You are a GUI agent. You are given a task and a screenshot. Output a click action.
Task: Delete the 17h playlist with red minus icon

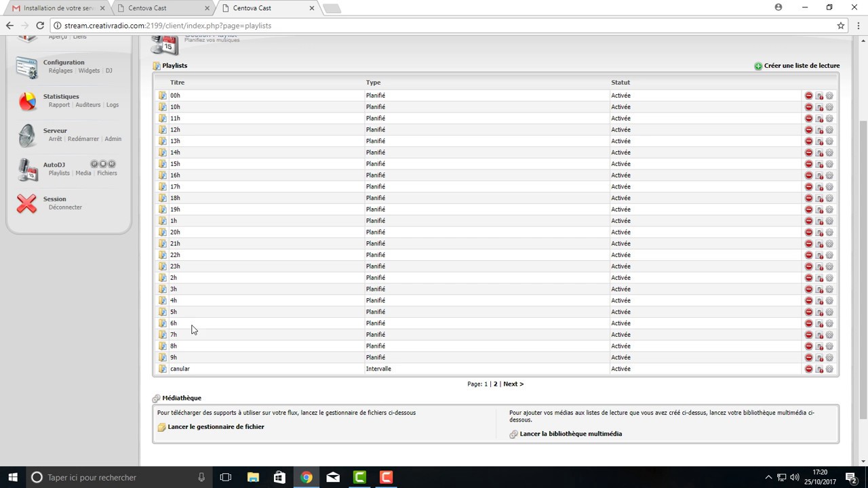[808, 187]
